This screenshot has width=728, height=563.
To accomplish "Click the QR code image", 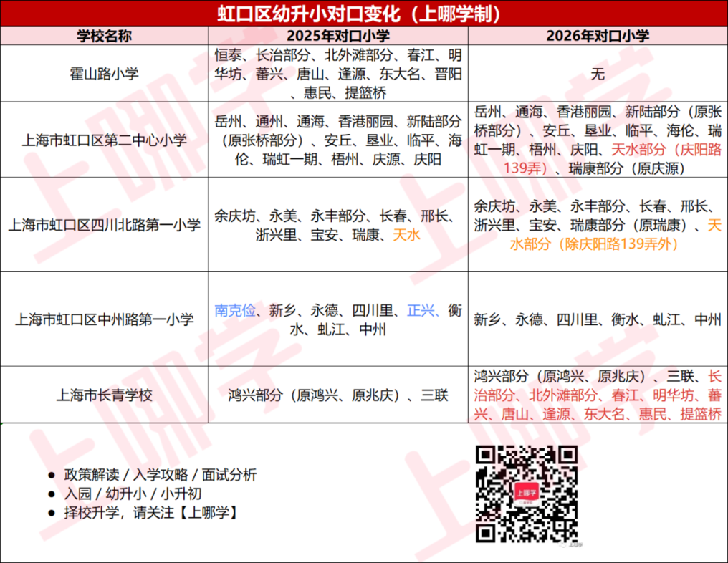I will point(527,494).
